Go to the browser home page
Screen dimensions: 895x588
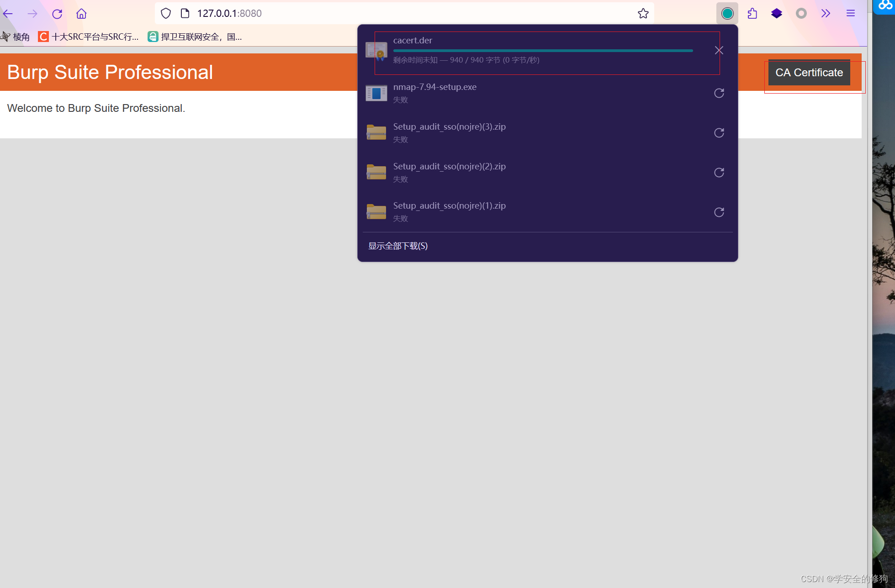(81, 14)
